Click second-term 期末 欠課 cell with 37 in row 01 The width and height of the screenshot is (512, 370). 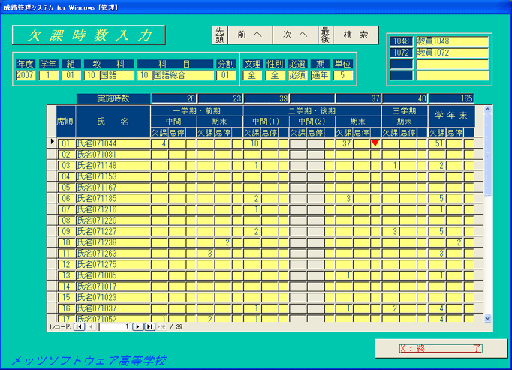click(x=344, y=144)
